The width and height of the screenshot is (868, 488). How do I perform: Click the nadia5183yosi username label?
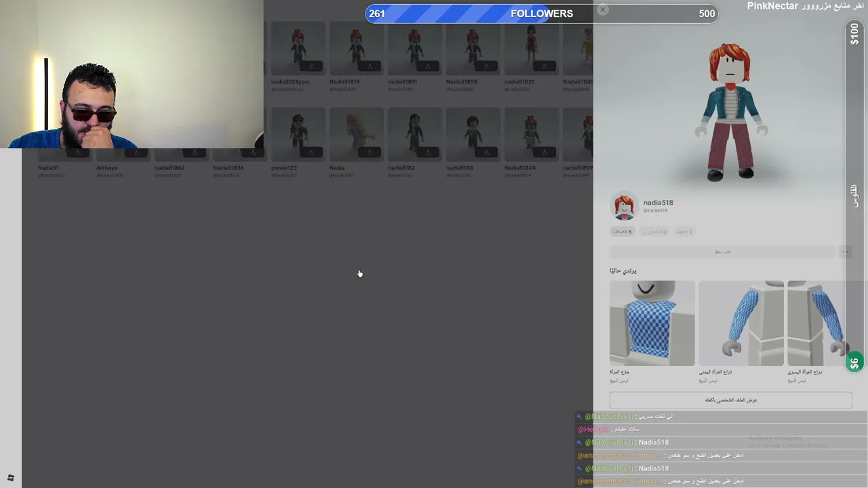[x=290, y=82]
